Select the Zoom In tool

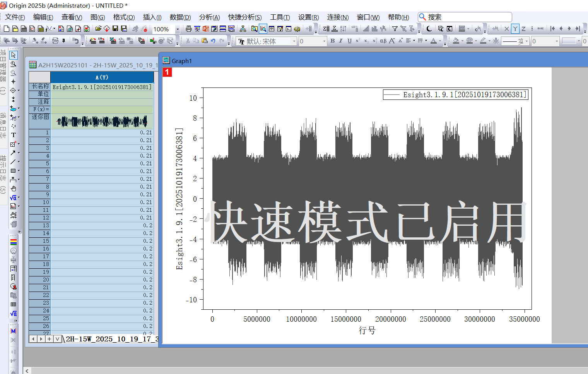point(13,64)
